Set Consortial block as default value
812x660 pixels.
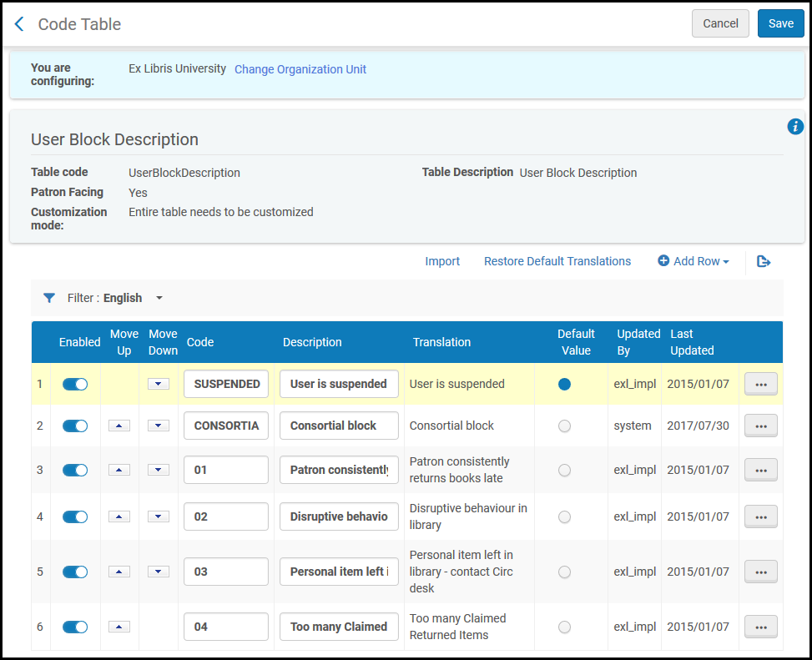(564, 426)
